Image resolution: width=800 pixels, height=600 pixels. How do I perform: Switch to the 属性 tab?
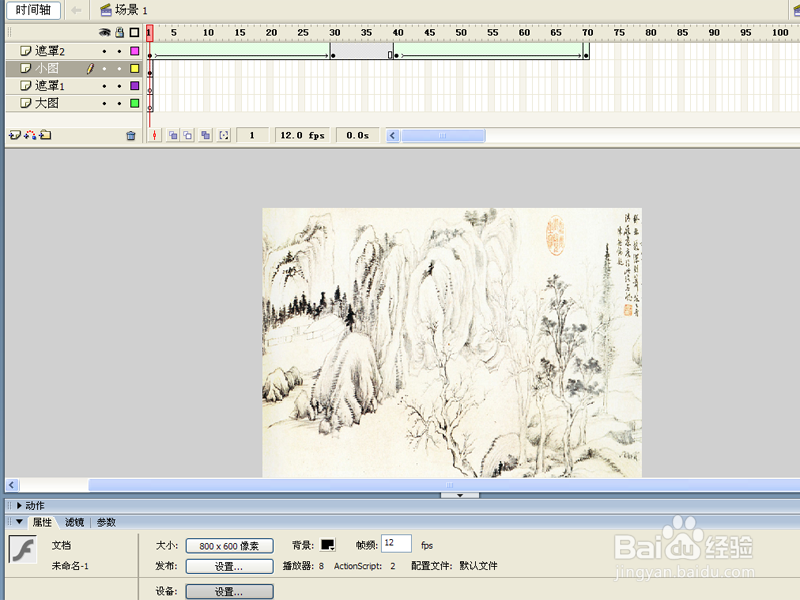click(42, 522)
